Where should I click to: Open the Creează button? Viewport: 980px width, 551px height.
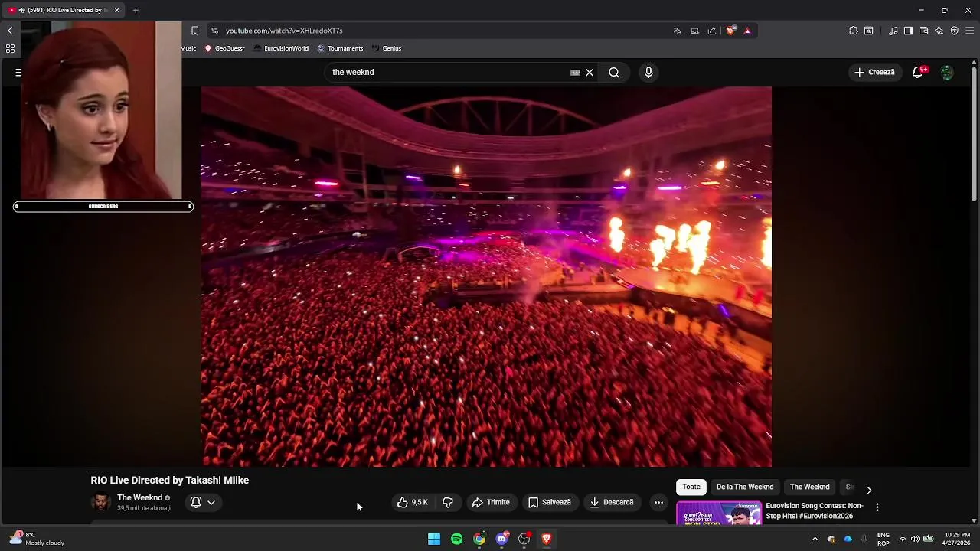pyautogui.click(x=874, y=72)
